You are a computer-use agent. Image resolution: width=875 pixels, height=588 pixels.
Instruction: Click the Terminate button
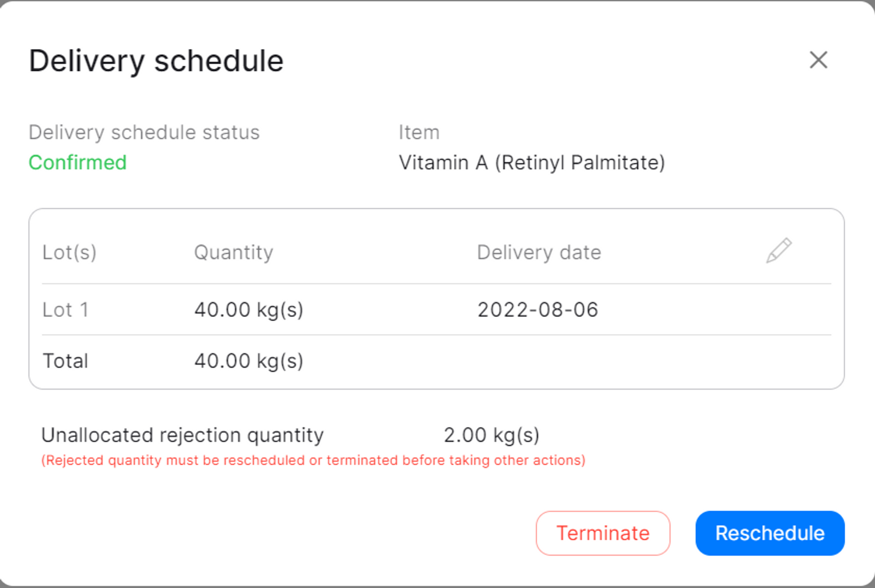click(x=603, y=533)
